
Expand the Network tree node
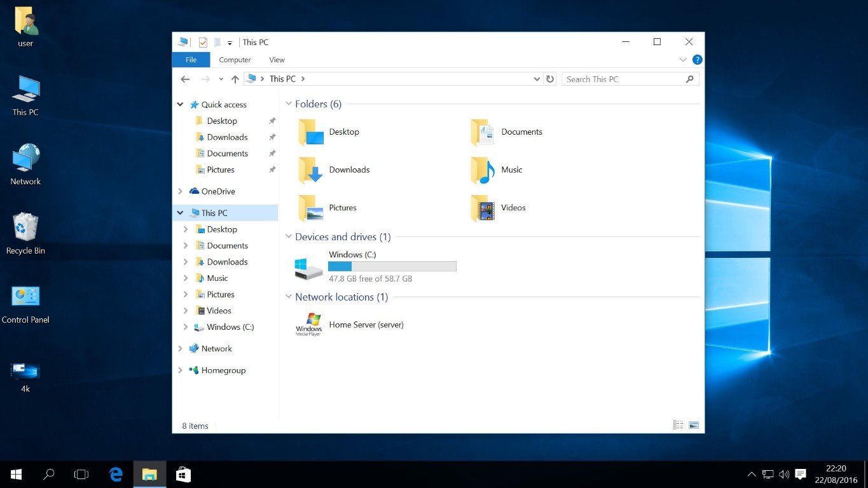tap(181, 349)
